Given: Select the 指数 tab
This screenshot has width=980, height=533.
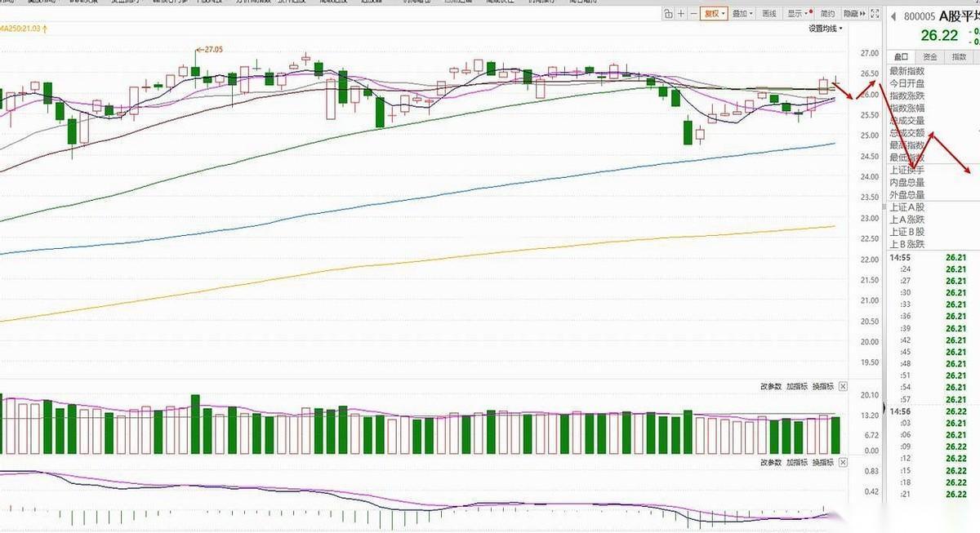Looking at the screenshot, I should click(959, 56).
